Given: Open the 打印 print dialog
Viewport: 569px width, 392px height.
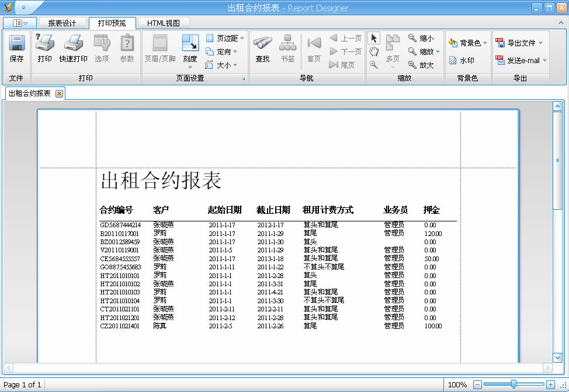Looking at the screenshot, I should point(44,49).
